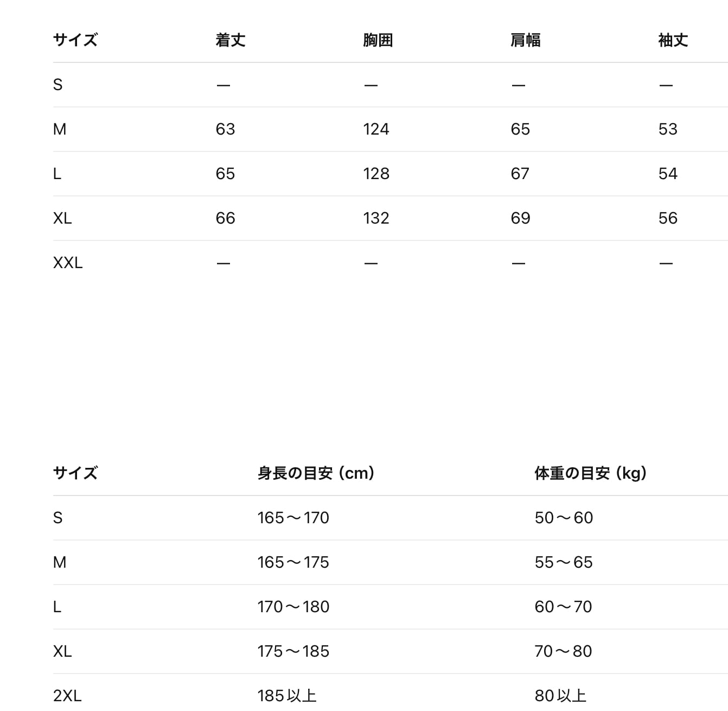Select shoulder width value 69

pyautogui.click(x=520, y=218)
